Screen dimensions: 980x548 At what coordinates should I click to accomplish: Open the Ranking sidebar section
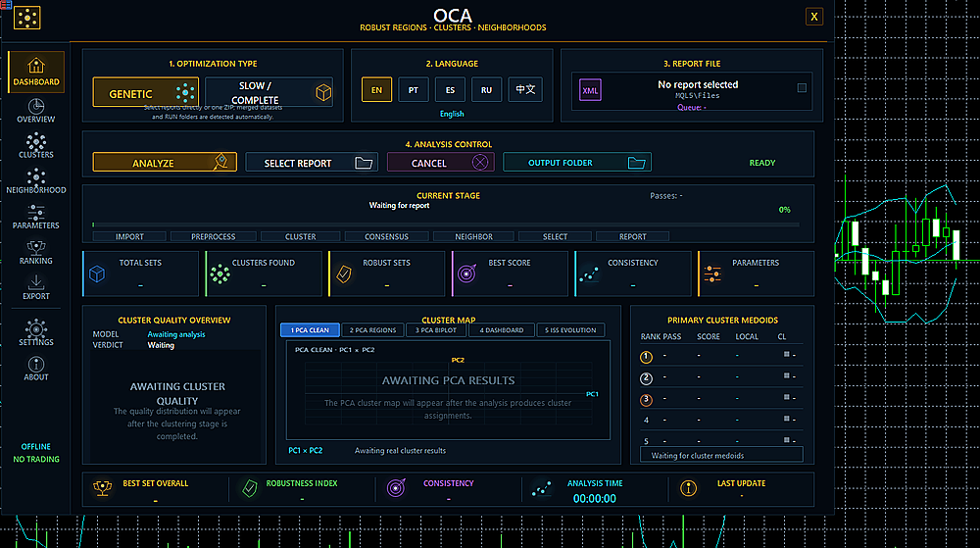[36, 253]
